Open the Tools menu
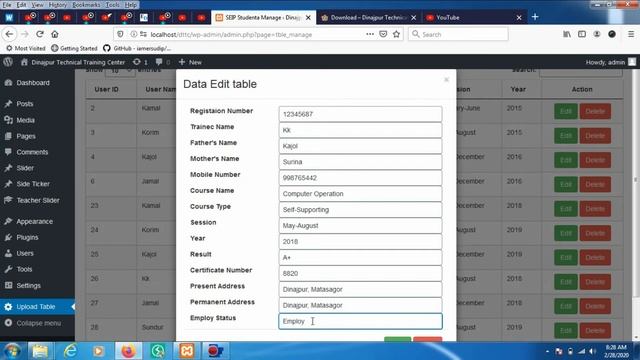640x360 pixels. coord(112,5)
